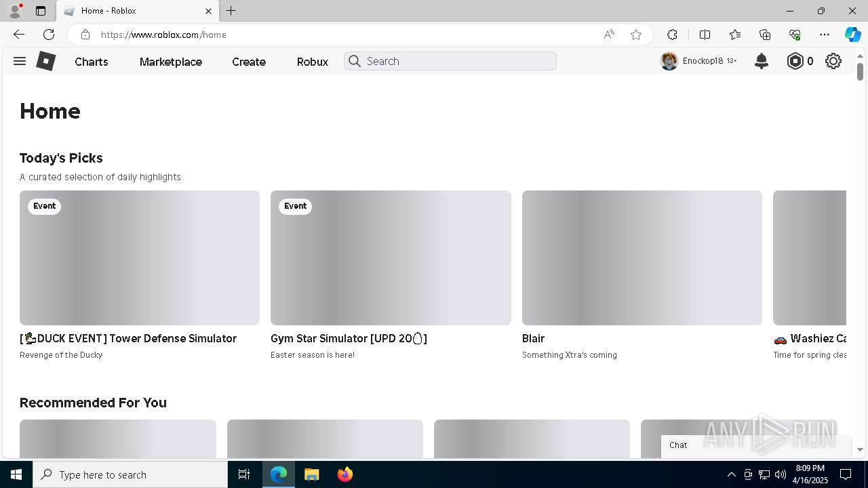
Task: Open Gym Star Simulator thumbnail
Action: click(391, 258)
